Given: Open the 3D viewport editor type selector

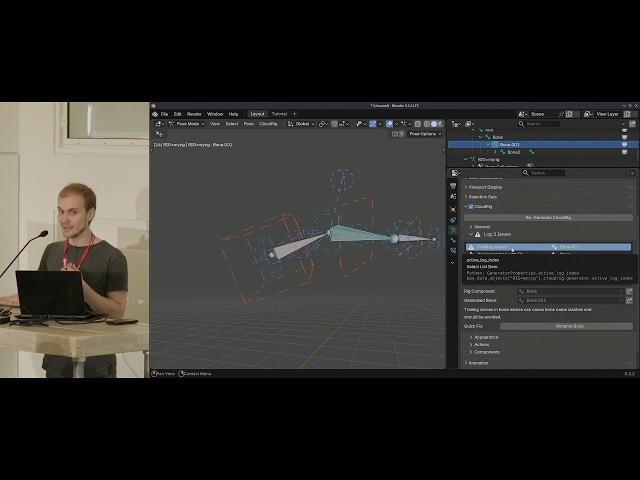Looking at the screenshot, I should (160, 124).
